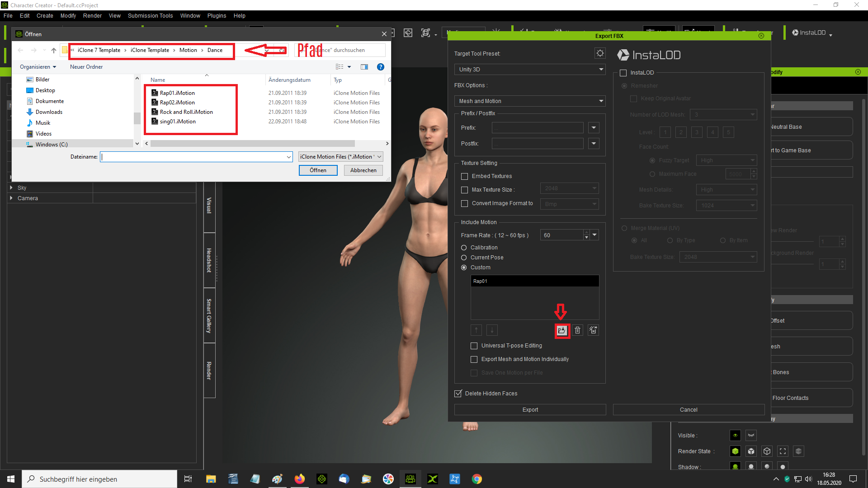Viewport: 868px width, 488px height.
Task: Open the Postfix dropdown arrow
Action: (594, 144)
